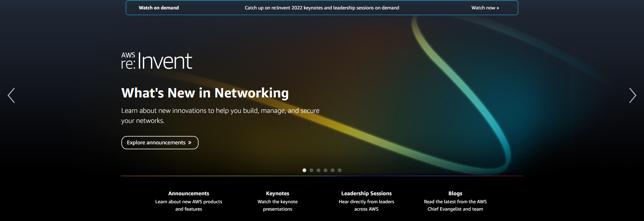Advance carousel with right arrow
Screen dimensions: 644x221
click(x=633, y=95)
